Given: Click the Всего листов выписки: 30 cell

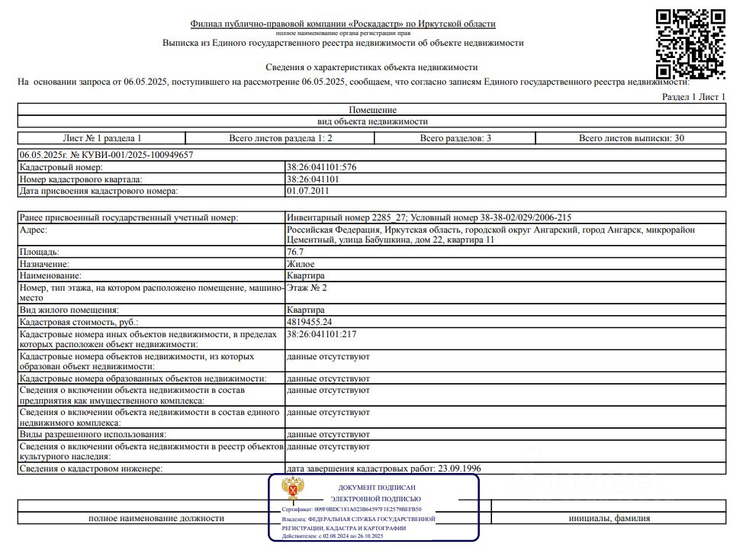Looking at the screenshot, I should [631, 138].
